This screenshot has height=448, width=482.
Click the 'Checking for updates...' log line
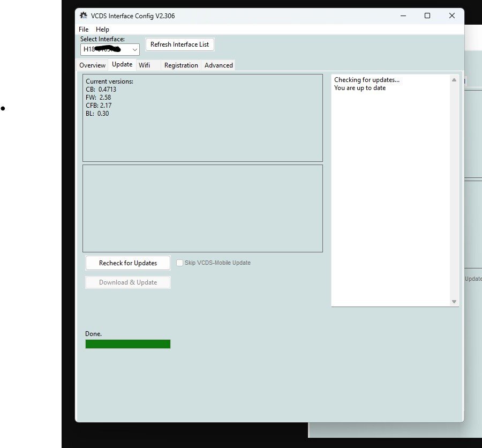[367, 80]
